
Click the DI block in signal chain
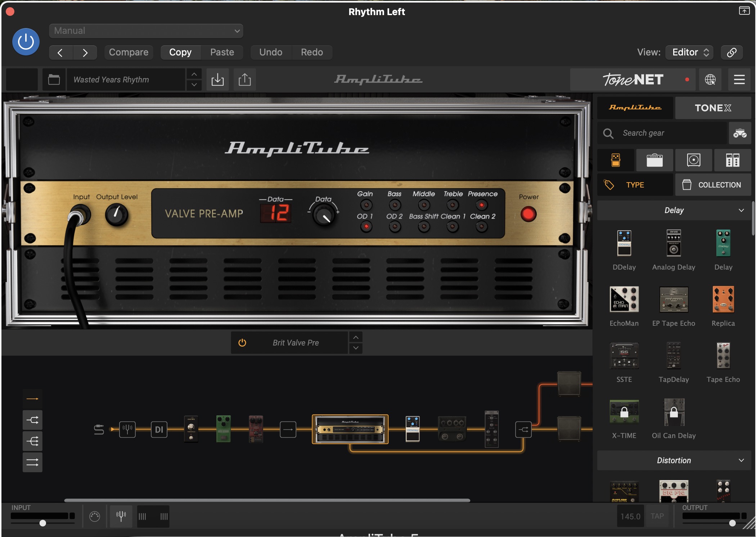(159, 429)
